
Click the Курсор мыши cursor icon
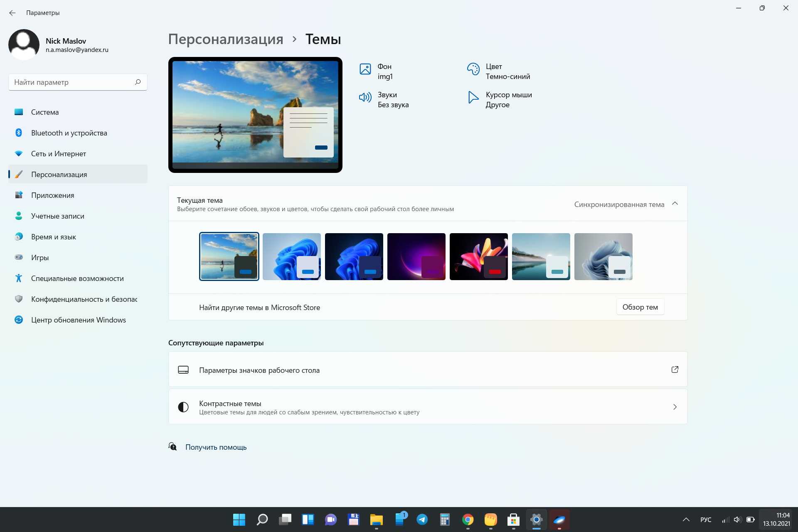[473, 97]
